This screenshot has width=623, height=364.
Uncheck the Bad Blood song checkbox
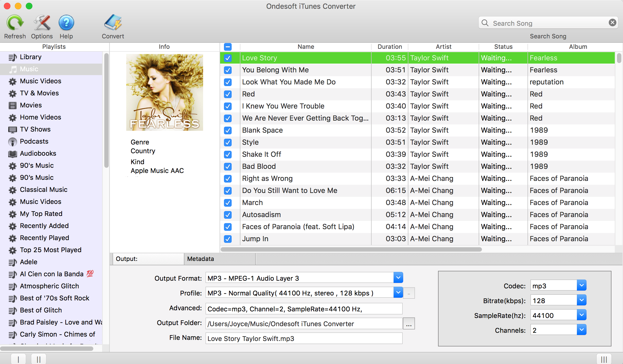[x=227, y=166]
